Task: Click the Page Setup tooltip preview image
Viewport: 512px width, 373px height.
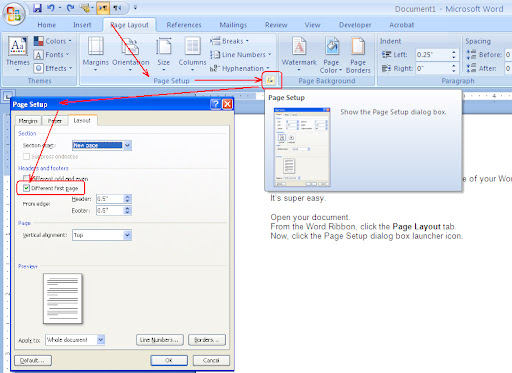Action: click(x=302, y=147)
